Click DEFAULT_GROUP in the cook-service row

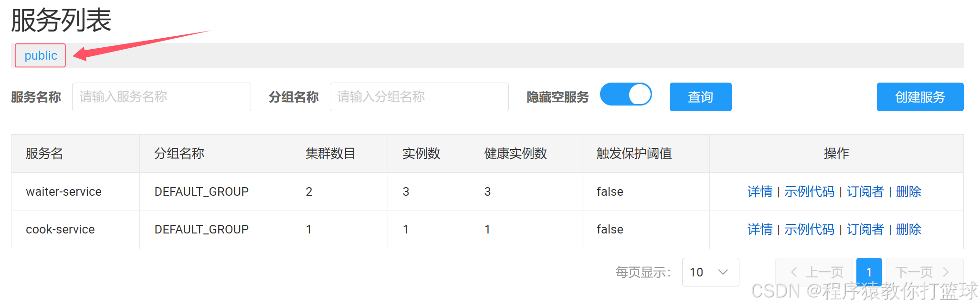201,229
